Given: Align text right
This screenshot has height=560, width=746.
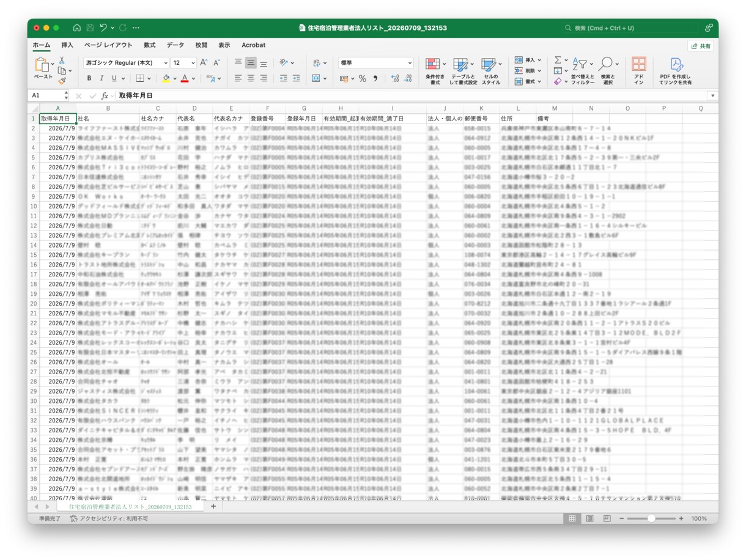Looking at the screenshot, I should 264,78.
